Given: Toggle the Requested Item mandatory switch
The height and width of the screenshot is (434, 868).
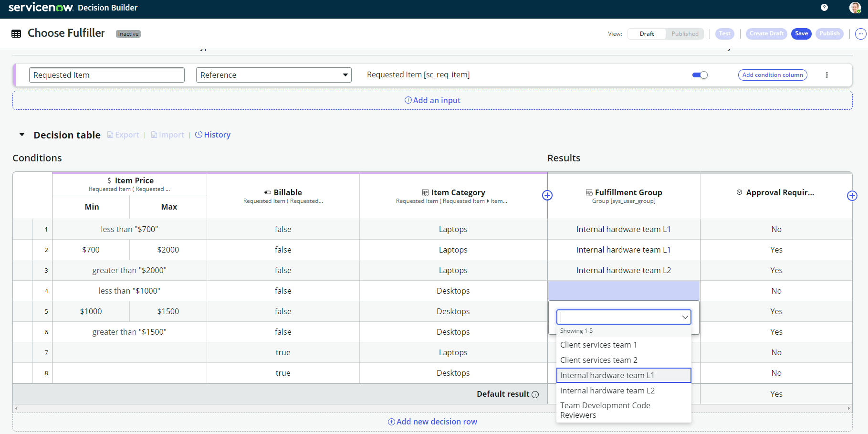Looking at the screenshot, I should tap(700, 75).
